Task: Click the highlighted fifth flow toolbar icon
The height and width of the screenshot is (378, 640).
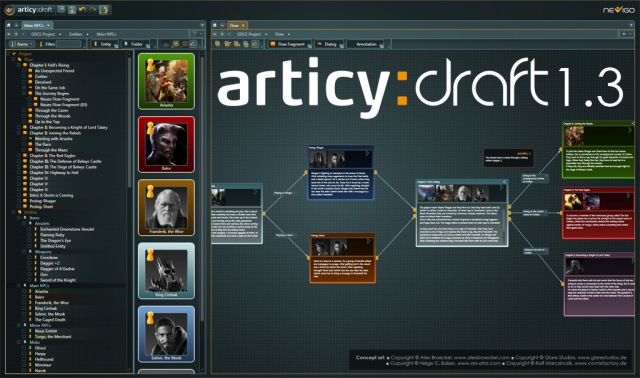Action: (255, 44)
